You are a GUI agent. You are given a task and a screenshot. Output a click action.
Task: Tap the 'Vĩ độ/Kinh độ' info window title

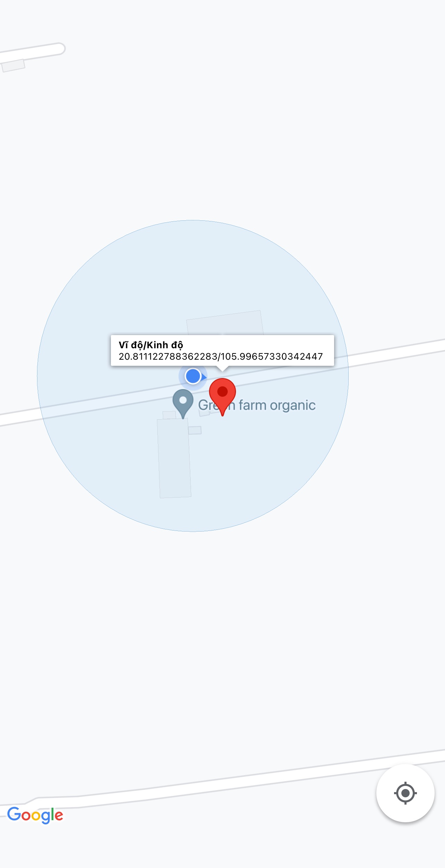point(151,345)
